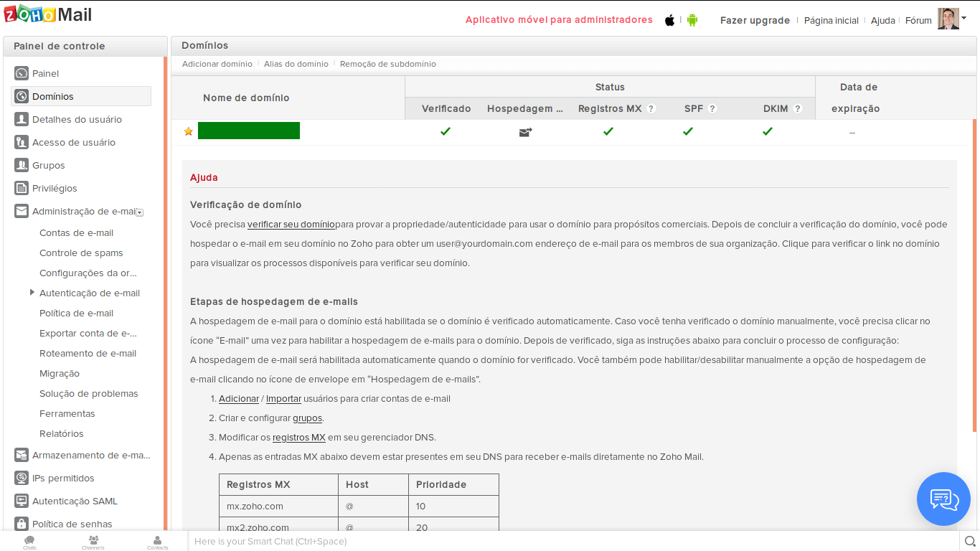Viewport: 980px width, 551px height.
Task: Open the blue live chat bubble
Action: [943, 499]
